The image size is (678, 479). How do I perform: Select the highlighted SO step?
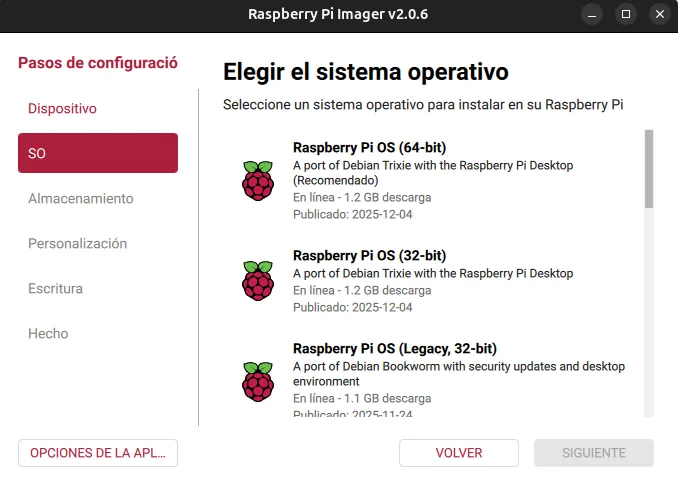point(98,153)
